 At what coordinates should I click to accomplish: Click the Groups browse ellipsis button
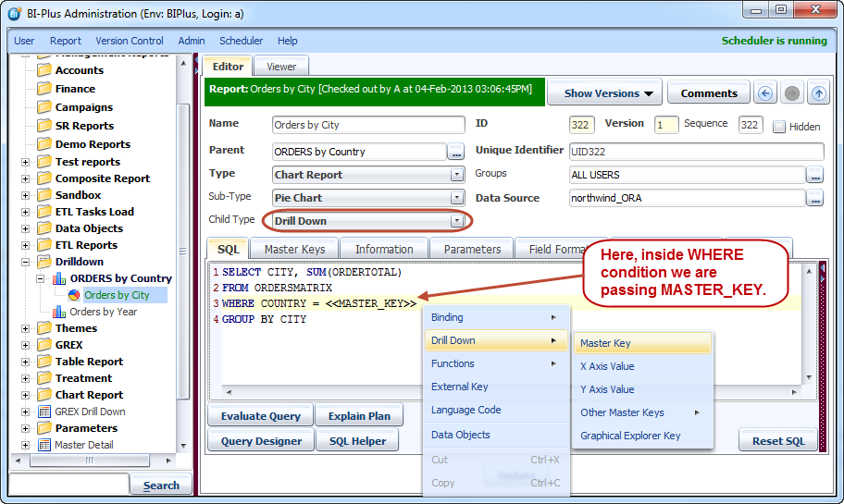814,175
